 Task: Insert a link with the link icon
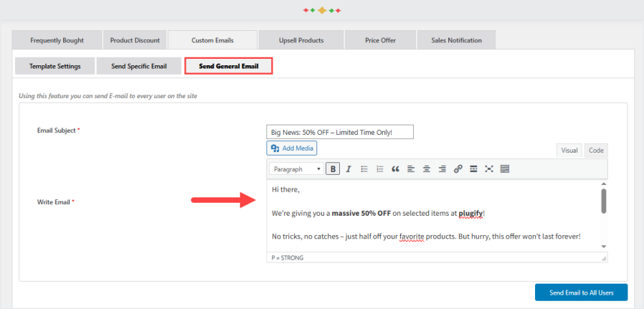(458, 169)
